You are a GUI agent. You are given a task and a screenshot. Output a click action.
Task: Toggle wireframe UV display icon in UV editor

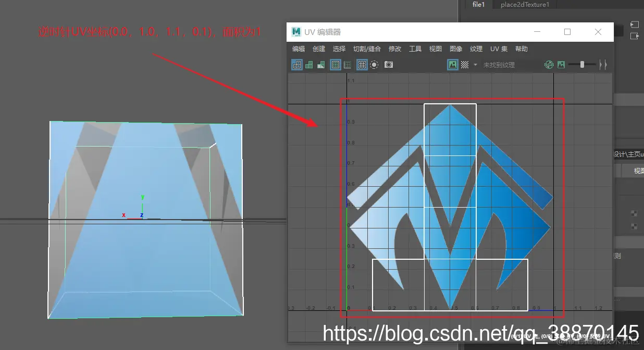[297, 65]
